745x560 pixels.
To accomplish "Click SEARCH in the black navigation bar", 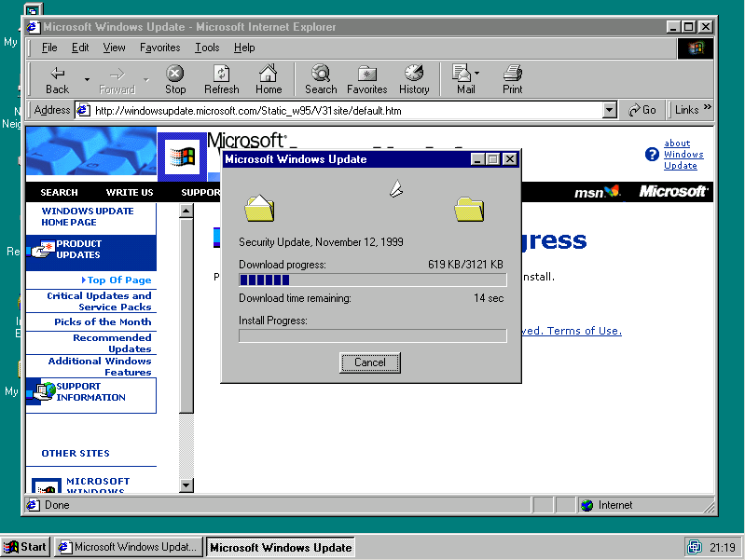I will coord(59,192).
